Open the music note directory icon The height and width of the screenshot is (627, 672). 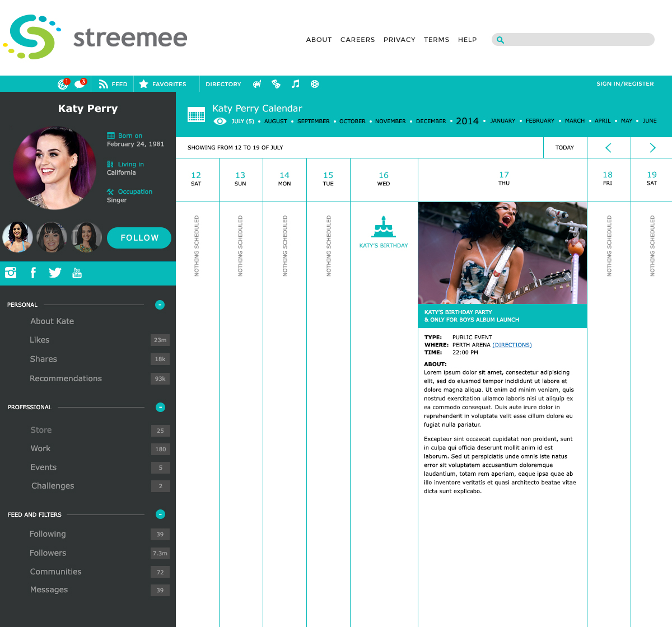click(296, 84)
